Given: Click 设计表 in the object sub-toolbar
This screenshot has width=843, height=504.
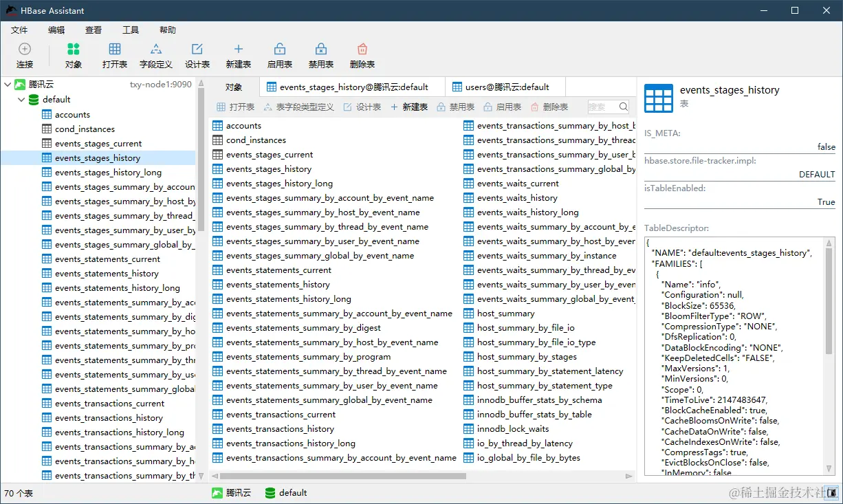Looking at the screenshot, I should [362, 107].
